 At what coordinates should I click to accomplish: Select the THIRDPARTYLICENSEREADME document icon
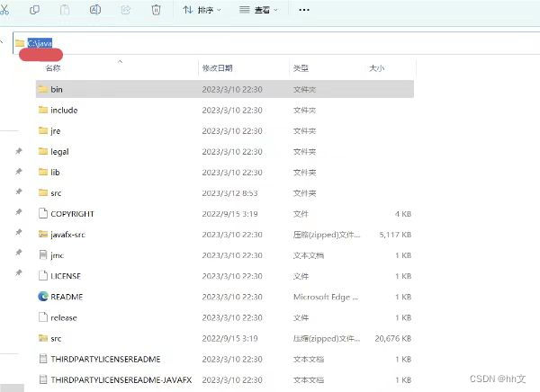point(43,359)
